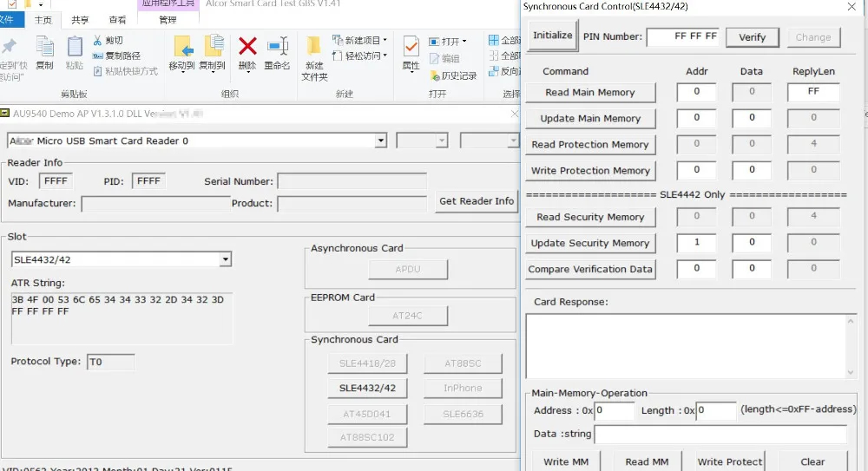Click the History (历史记录) icon
The height and width of the screenshot is (471, 868).
435,75
